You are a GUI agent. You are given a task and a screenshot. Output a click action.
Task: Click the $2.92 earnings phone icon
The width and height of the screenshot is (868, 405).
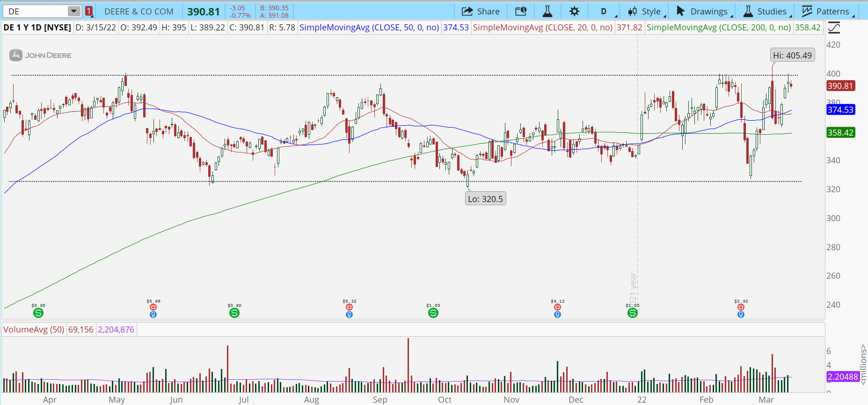741,307
